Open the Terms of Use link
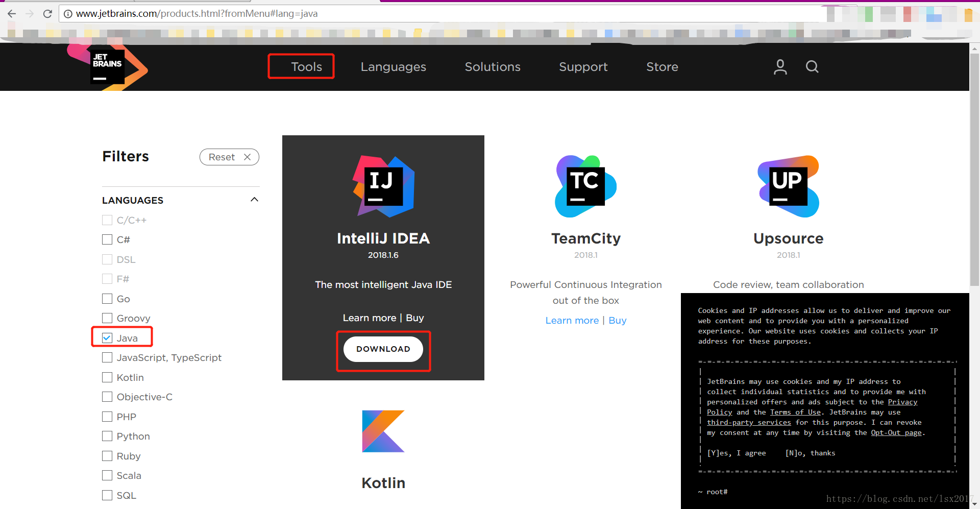980x509 pixels. [x=795, y=413]
